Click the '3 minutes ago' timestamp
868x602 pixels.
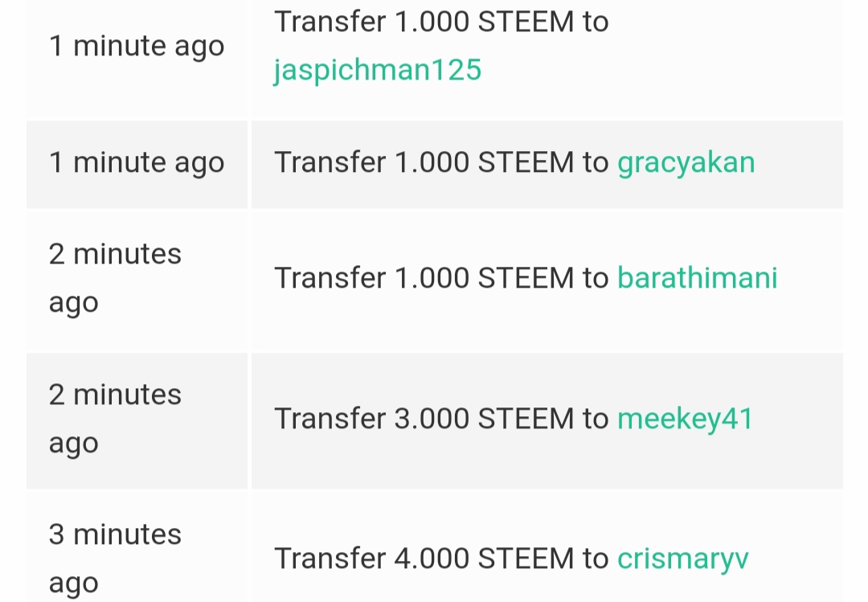(115, 559)
